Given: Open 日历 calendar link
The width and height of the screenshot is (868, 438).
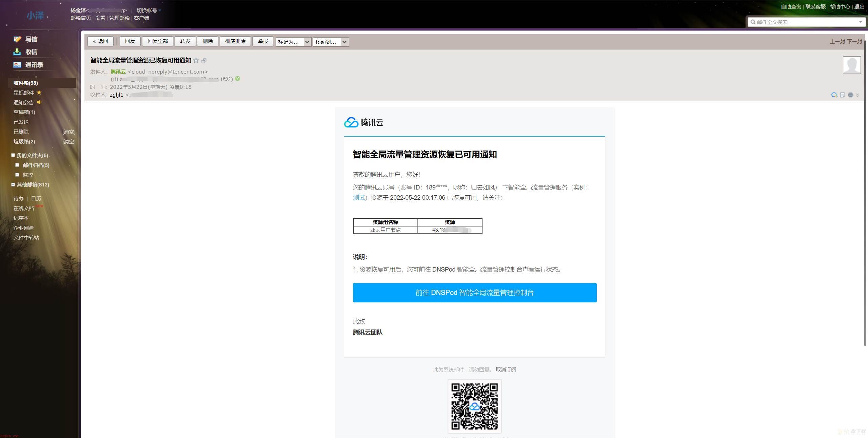Looking at the screenshot, I should tap(36, 198).
